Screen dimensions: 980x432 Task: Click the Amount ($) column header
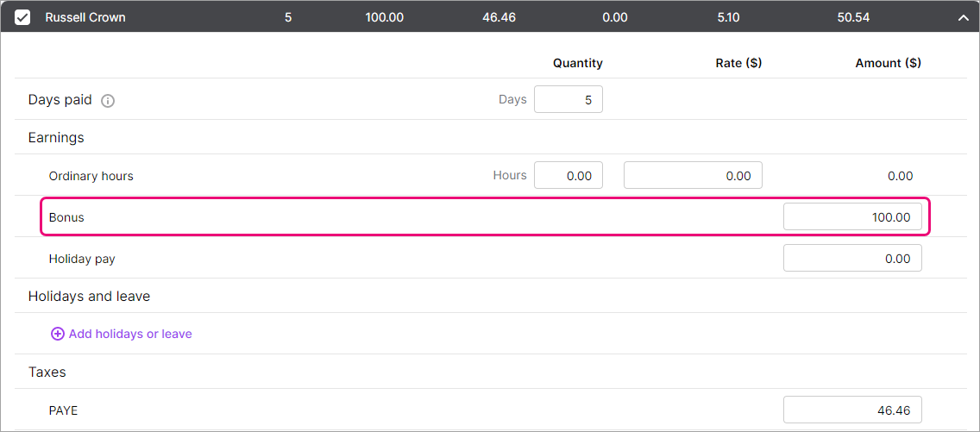tap(888, 63)
